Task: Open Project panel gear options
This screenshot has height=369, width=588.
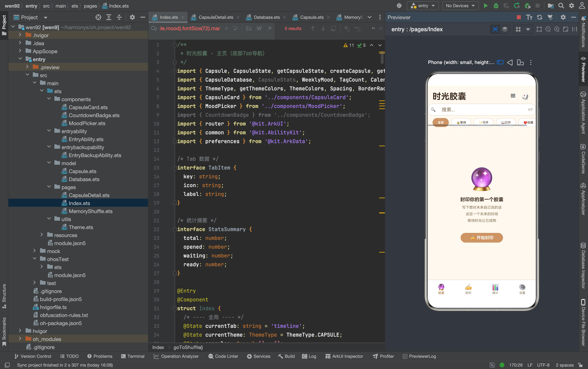Action: click(132, 17)
